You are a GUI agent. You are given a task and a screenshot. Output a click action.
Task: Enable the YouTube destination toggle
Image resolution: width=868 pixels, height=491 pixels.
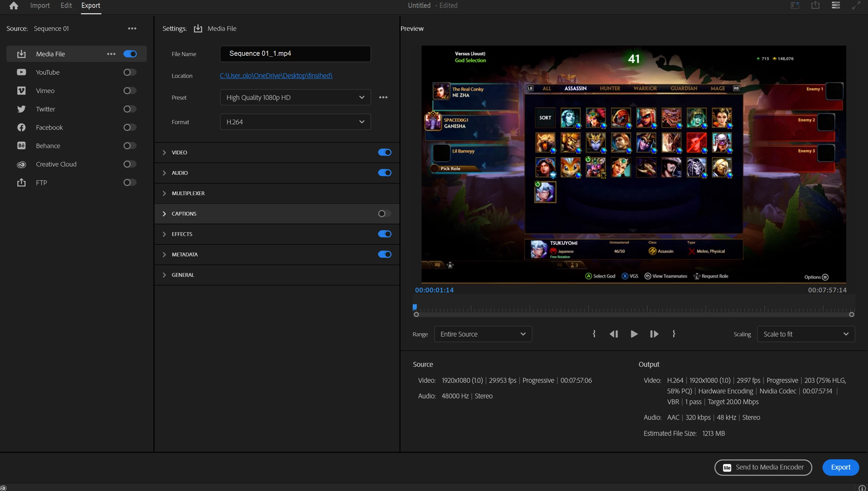tap(130, 72)
